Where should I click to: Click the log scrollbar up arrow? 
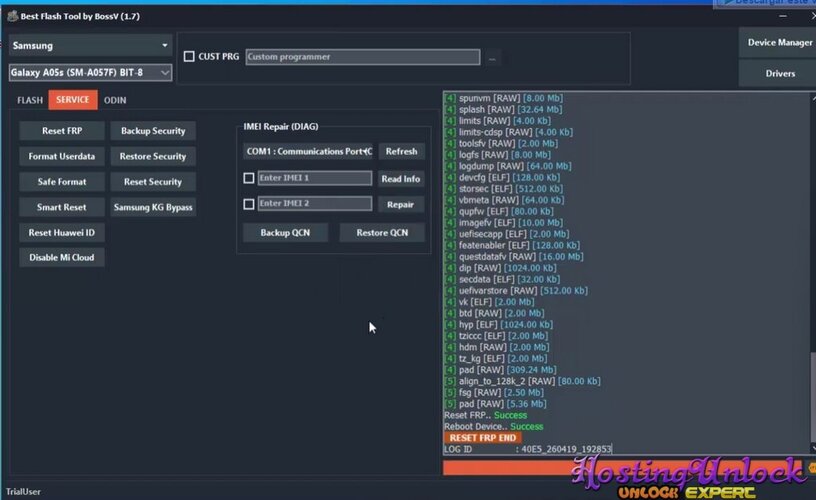813,98
